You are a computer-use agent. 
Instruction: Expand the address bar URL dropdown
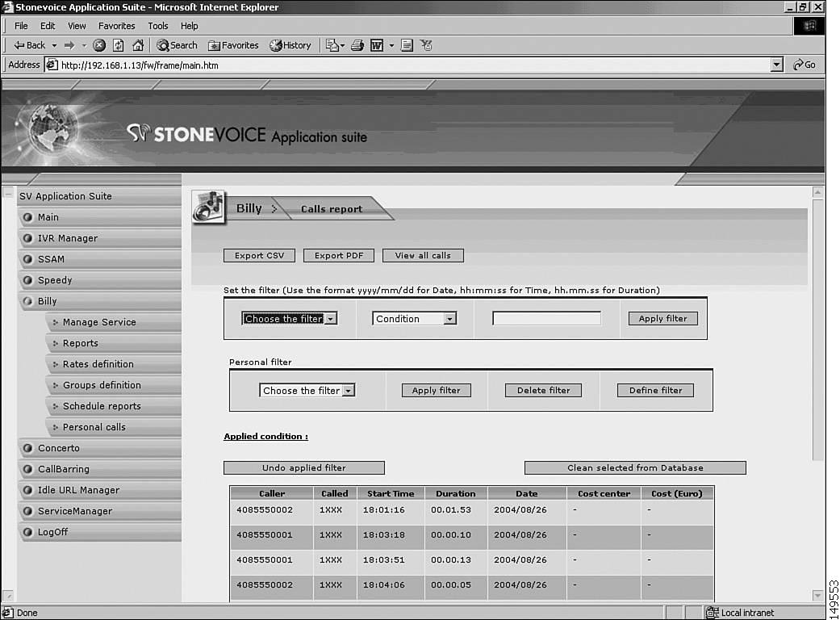777,65
